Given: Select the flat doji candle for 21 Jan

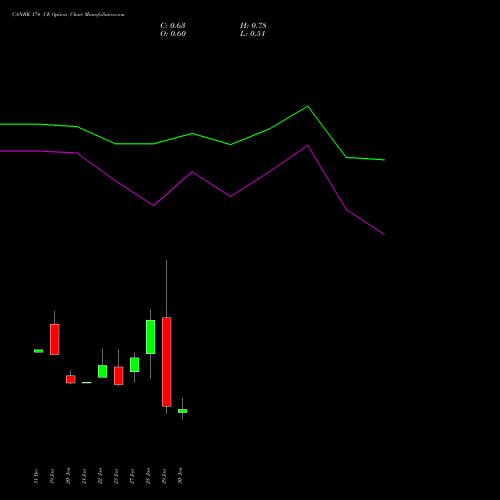Looking at the screenshot, I should (x=87, y=382).
